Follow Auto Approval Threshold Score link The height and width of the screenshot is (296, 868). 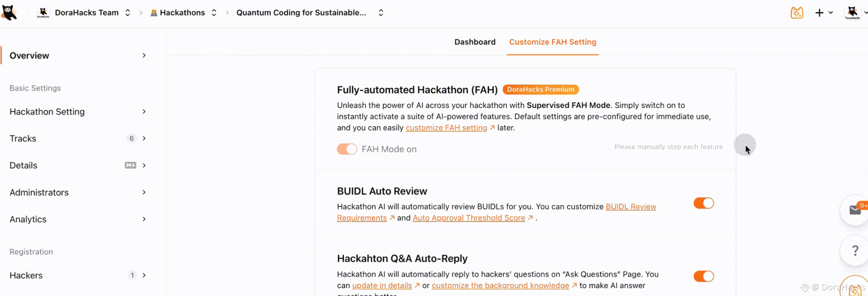pos(469,218)
